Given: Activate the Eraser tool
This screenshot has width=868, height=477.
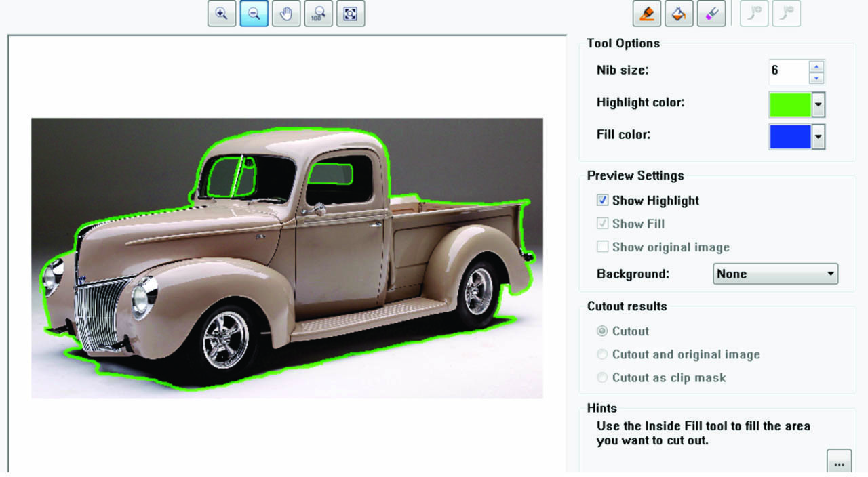Looking at the screenshot, I should pos(711,14).
